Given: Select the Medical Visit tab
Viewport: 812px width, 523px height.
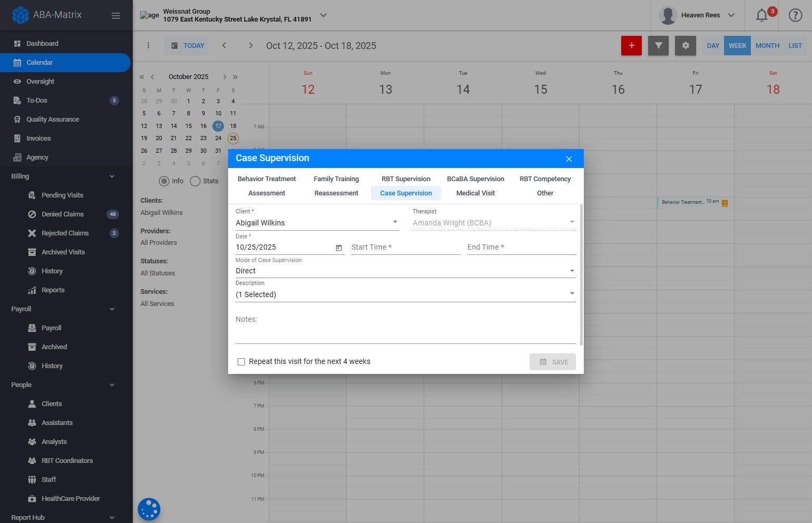Looking at the screenshot, I should pos(475,193).
